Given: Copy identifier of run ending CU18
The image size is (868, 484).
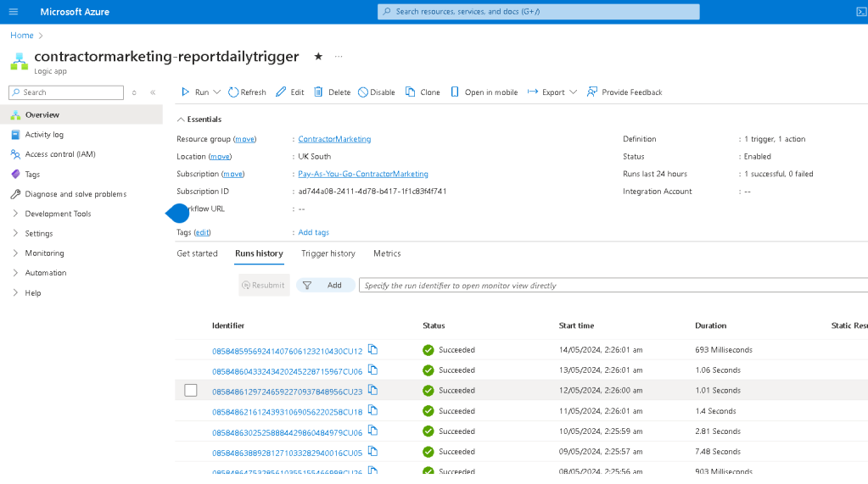Looking at the screenshot, I should 373,410.
